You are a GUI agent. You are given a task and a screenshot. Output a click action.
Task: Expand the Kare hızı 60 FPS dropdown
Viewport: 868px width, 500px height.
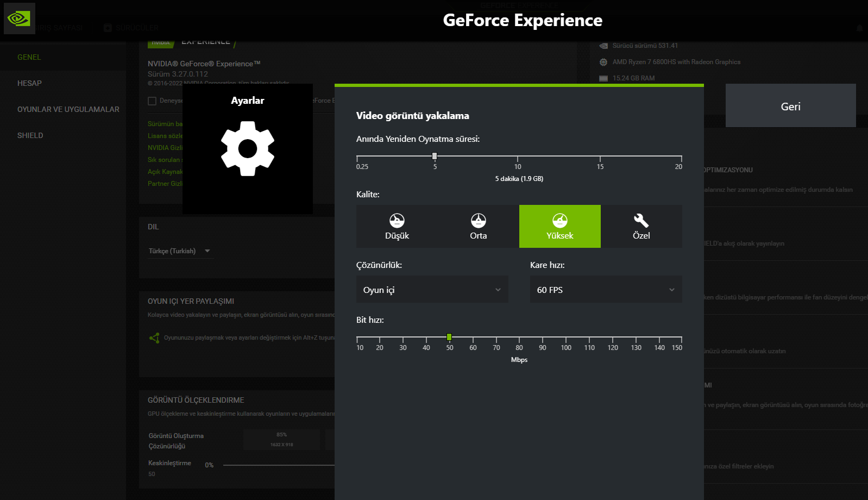pyautogui.click(x=606, y=290)
